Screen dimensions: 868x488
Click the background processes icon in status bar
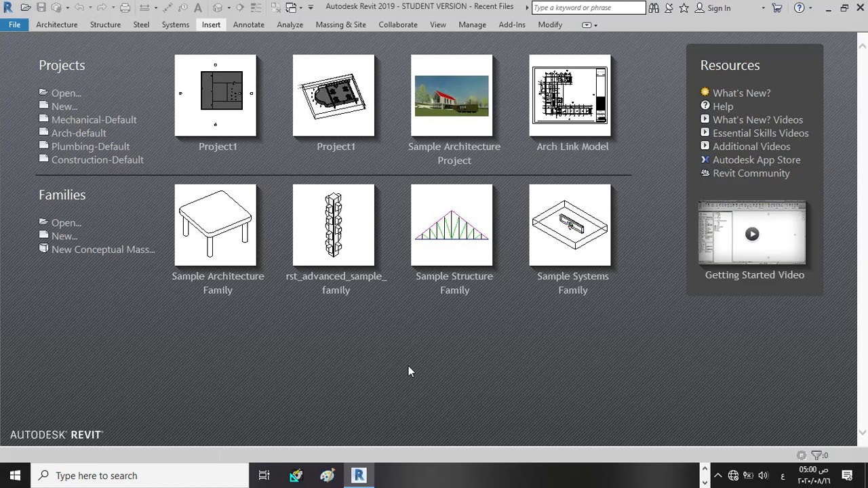802,455
